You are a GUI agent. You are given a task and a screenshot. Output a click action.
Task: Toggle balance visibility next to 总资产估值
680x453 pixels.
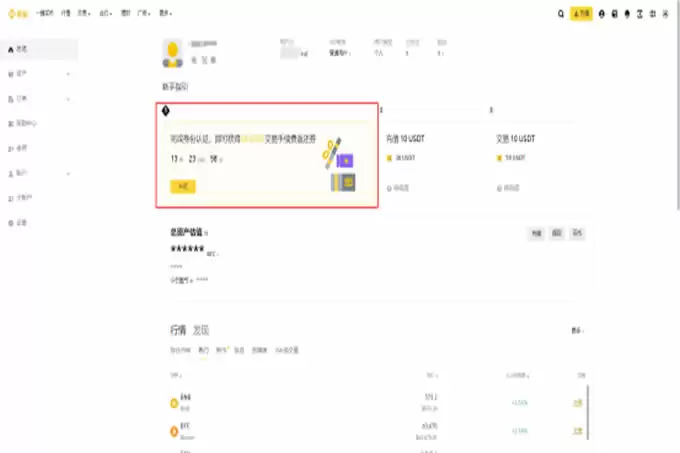pos(206,233)
